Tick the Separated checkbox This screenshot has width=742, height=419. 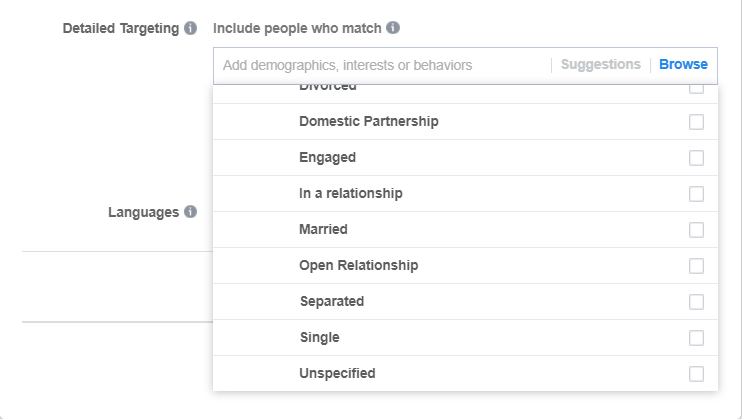point(696,302)
